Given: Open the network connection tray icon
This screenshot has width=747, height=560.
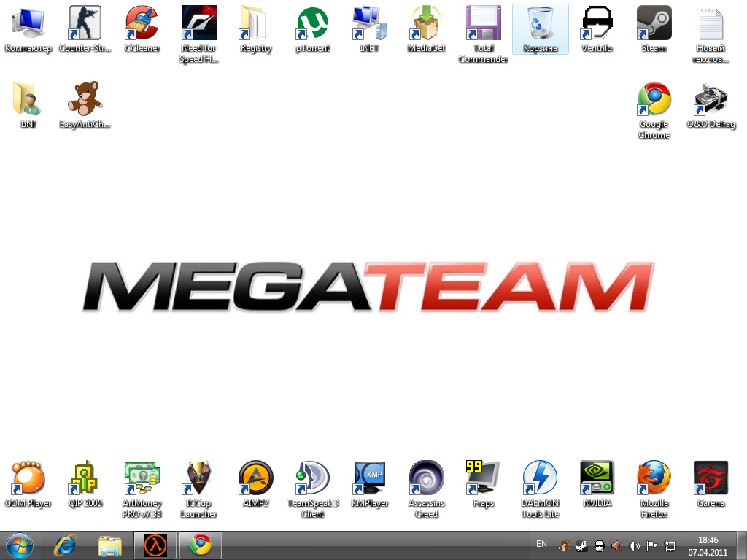Looking at the screenshot, I should 670,545.
